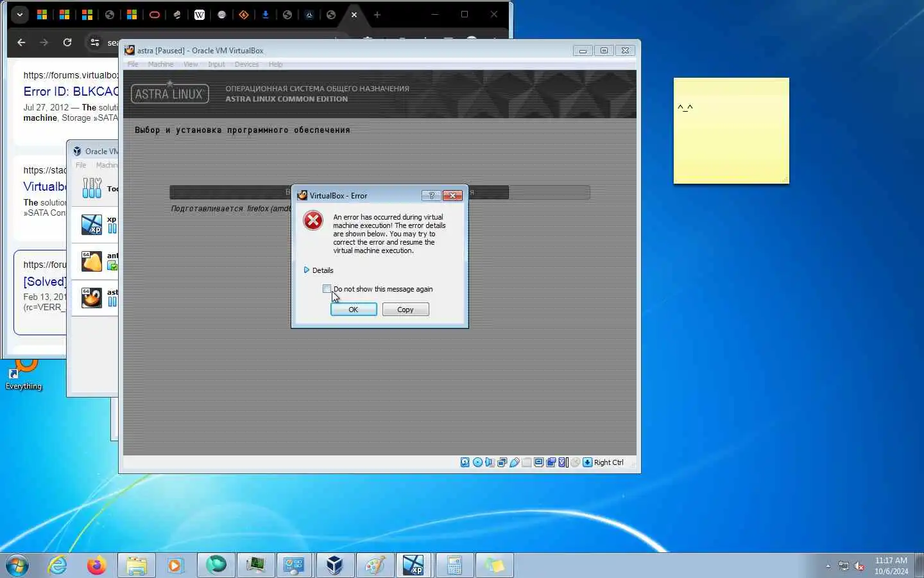Switch to the red Oracle browser tab
Screen dimensions: 924x578
[x=154, y=14]
